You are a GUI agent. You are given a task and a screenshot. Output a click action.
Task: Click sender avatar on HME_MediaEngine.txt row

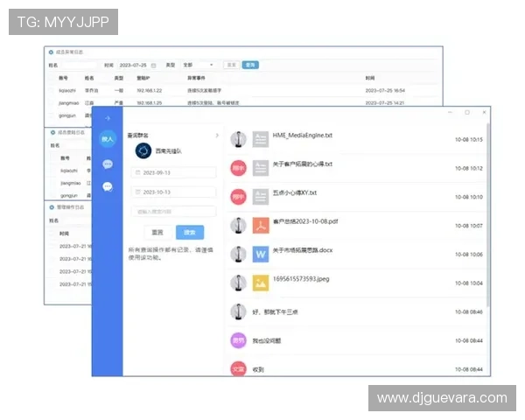238,139
